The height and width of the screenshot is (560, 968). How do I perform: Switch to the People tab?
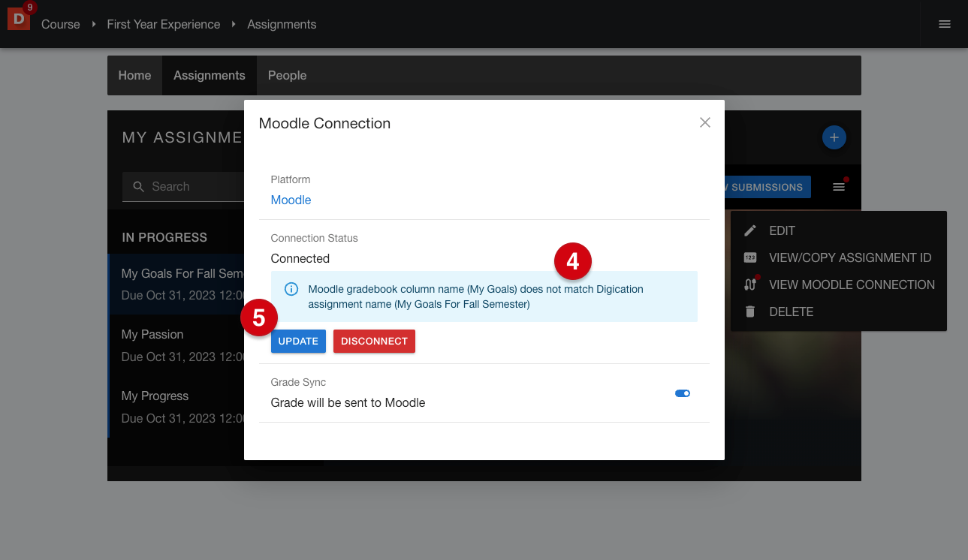coord(287,75)
